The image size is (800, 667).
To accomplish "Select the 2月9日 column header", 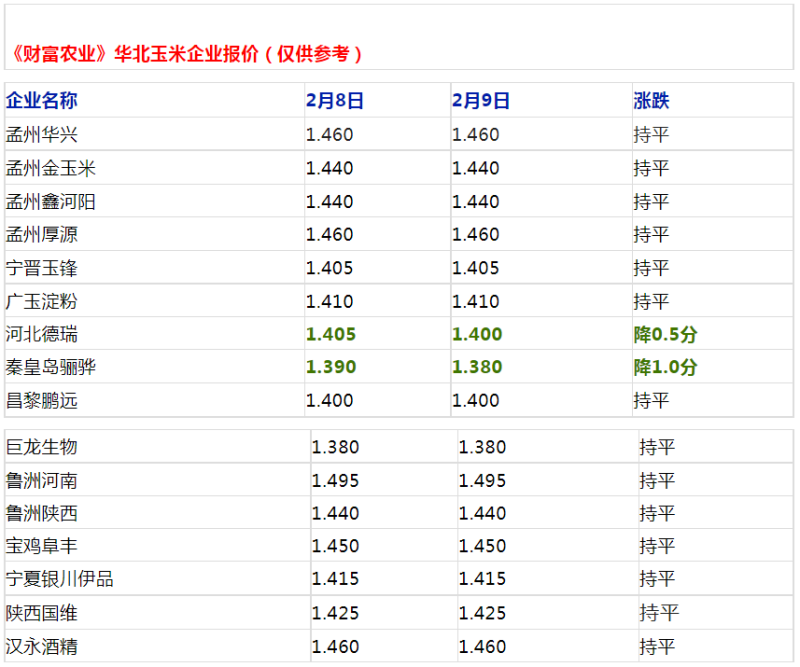I will (481, 101).
